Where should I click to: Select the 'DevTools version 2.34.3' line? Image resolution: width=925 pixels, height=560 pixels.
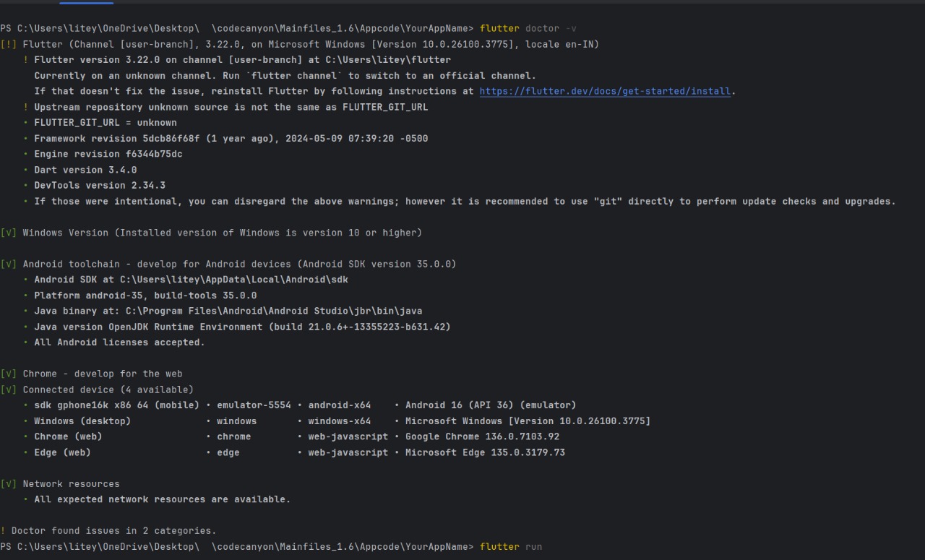(95, 186)
